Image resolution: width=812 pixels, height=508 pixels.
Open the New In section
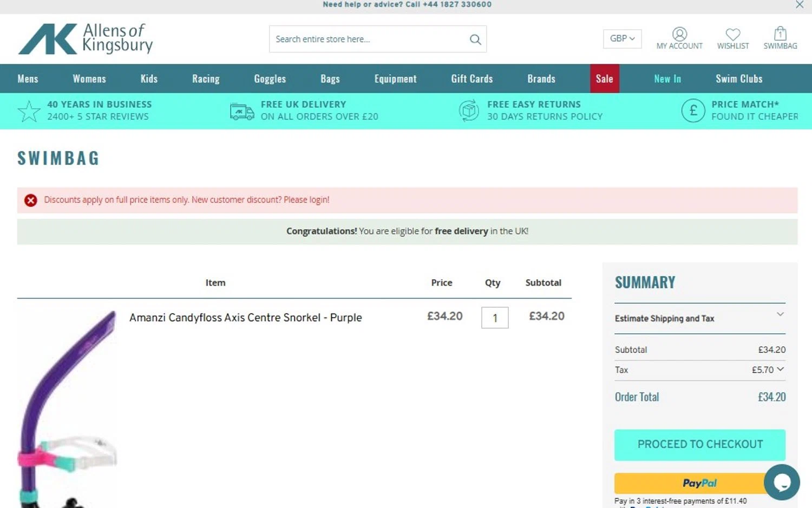click(x=667, y=79)
